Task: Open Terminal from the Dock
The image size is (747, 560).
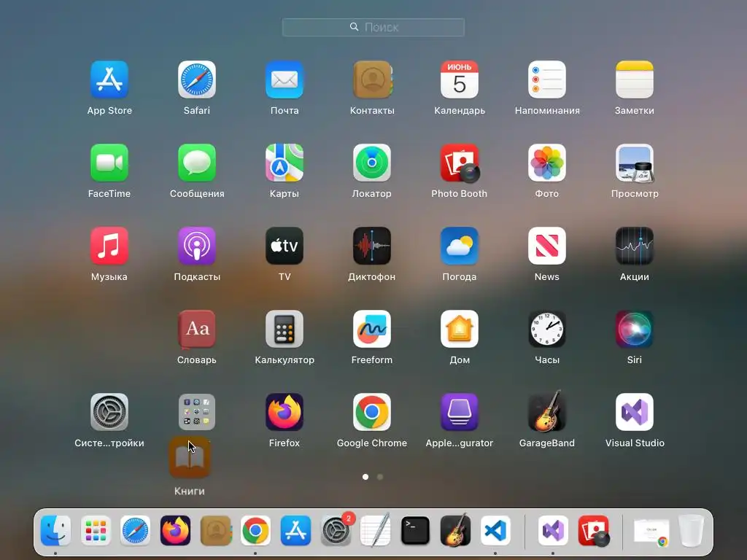Action: (415, 531)
